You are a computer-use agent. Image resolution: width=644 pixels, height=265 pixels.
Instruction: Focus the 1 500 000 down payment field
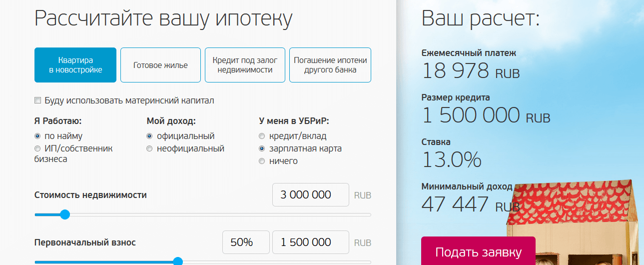310,242
